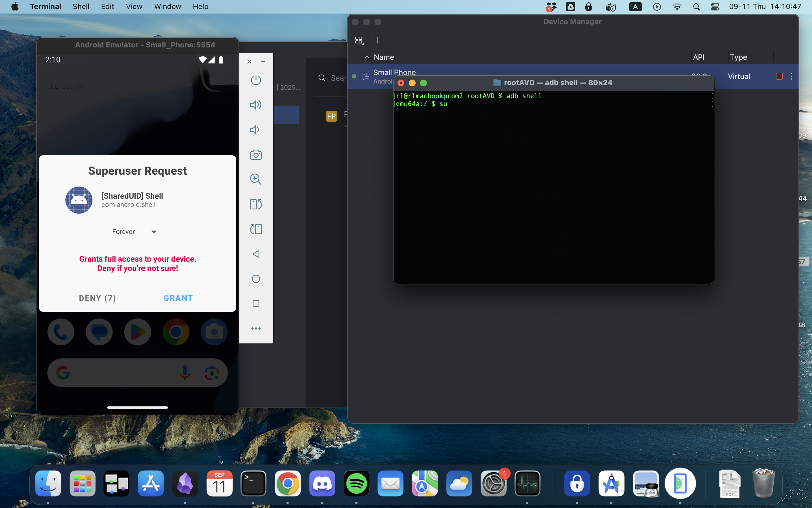
Task: Open Spotify from the Dock
Action: [356, 483]
